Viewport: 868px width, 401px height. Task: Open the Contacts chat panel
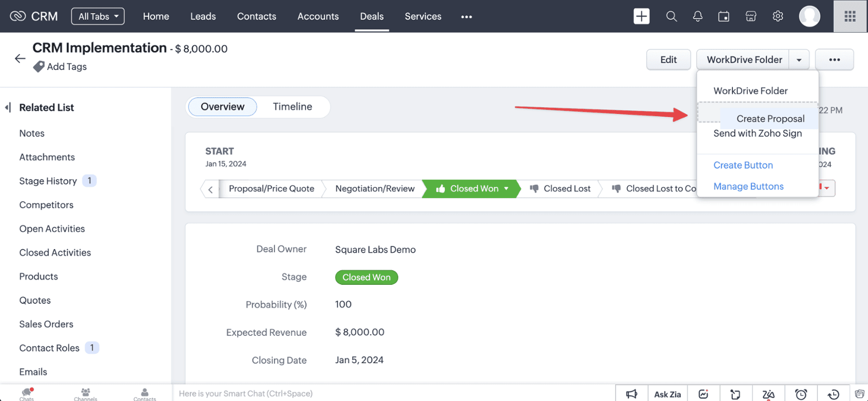click(145, 394)
